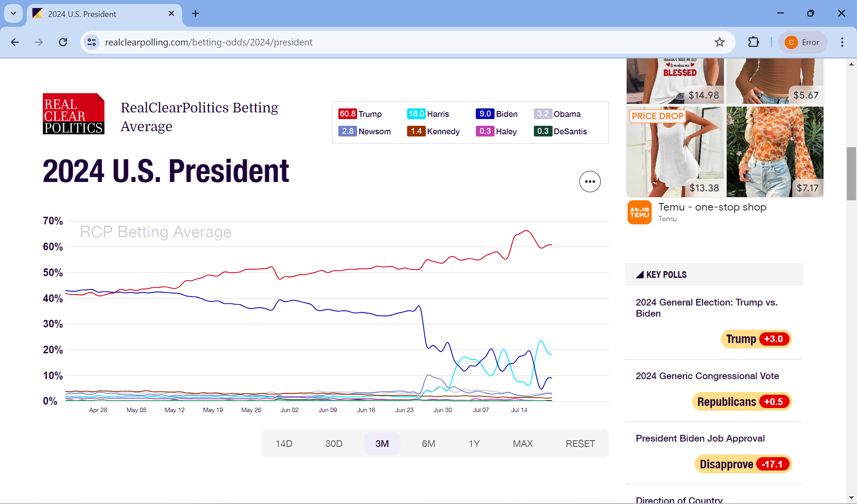
Task: Open the profile Error chip
Action: click(x=803, y=42)
